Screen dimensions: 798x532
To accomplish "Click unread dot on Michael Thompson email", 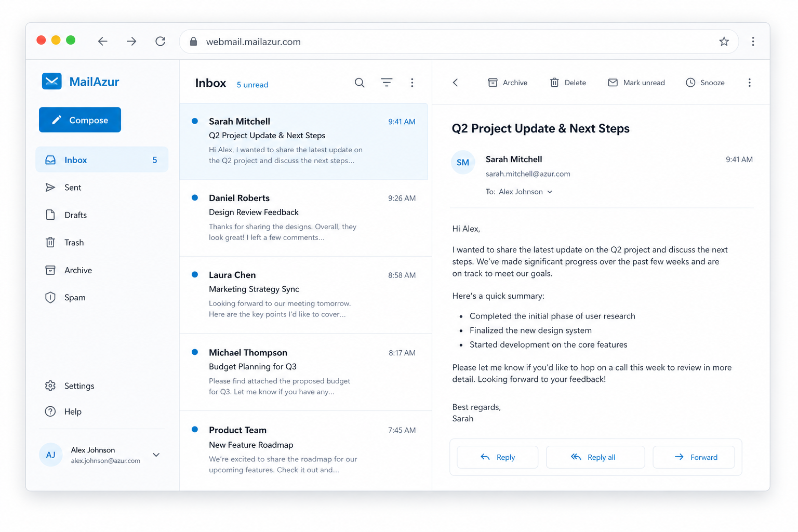I will tap(195, 352).
